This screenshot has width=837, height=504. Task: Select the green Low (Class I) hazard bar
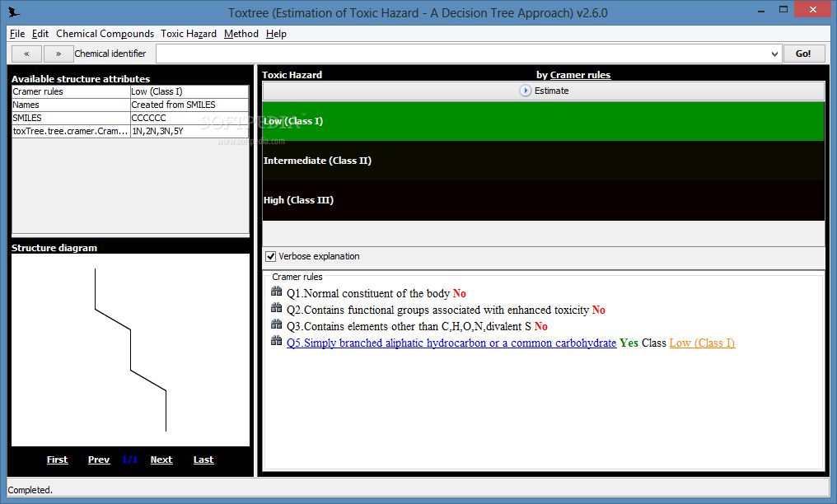click(544, 121)
